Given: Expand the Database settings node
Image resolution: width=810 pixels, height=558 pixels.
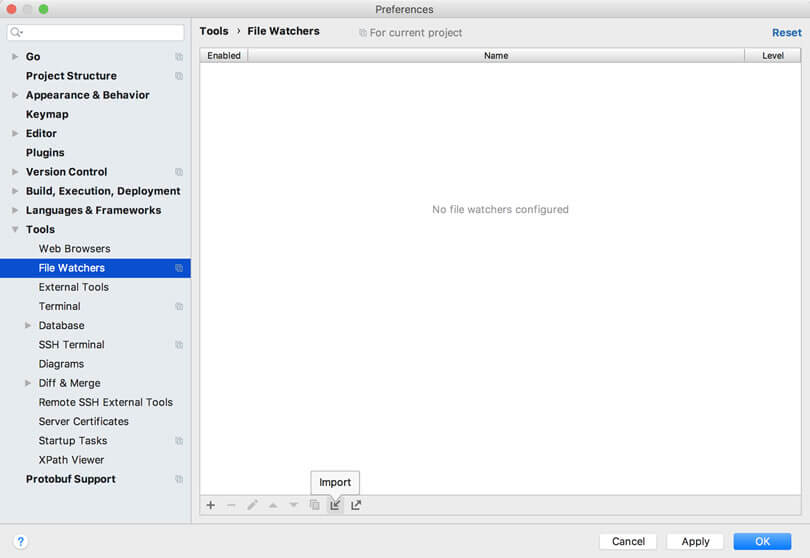Looking at the screenshot, I should [28, 326].
